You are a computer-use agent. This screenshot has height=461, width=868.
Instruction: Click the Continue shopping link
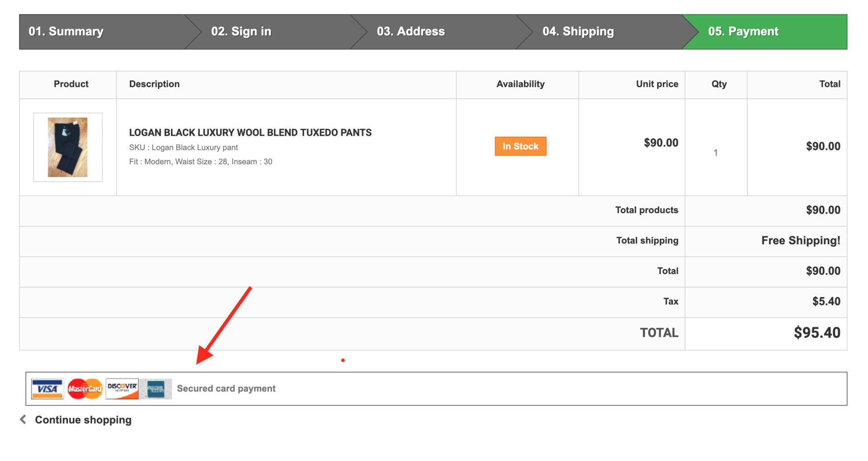[x=83, y=420]
